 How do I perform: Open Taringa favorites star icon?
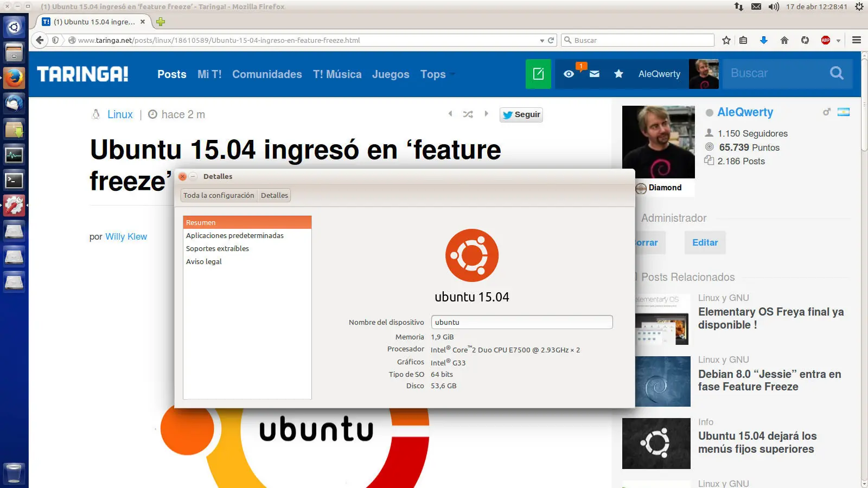pos(618,74)
